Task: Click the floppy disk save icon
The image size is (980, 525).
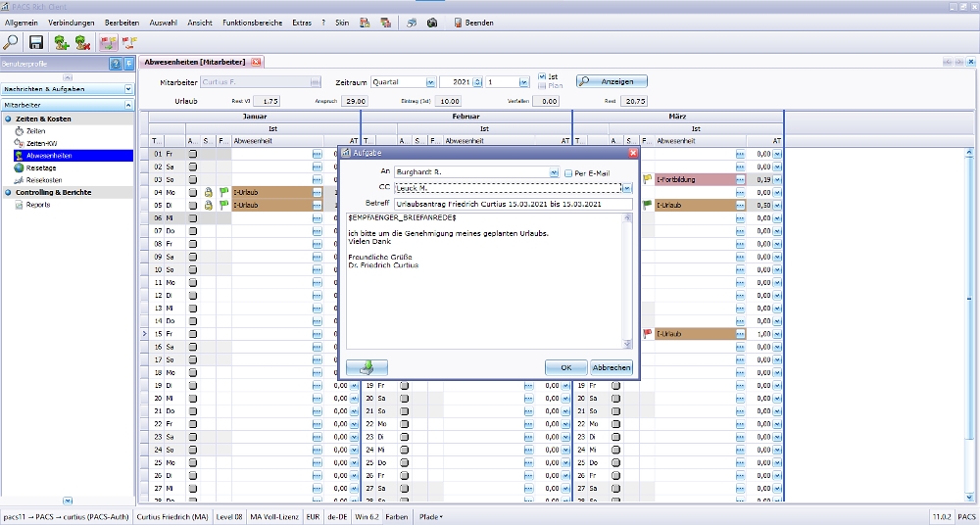Action: (36, 42)
